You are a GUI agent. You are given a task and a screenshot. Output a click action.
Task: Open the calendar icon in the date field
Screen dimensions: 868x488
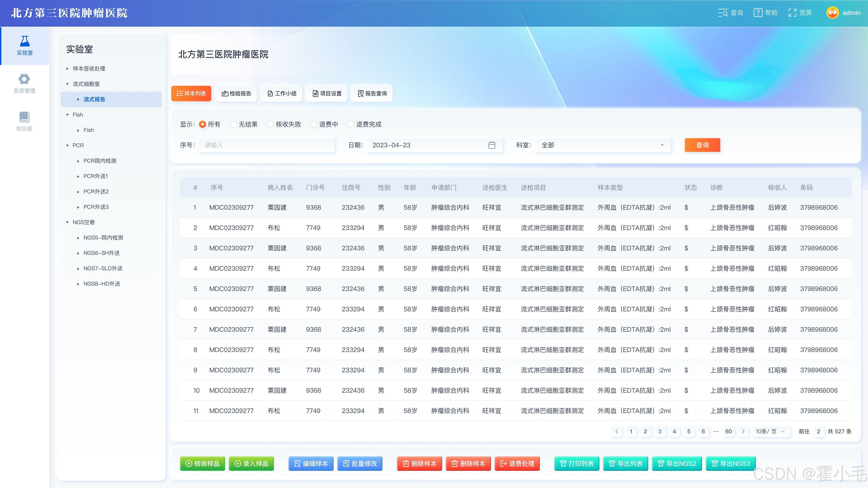click(492, 145)
